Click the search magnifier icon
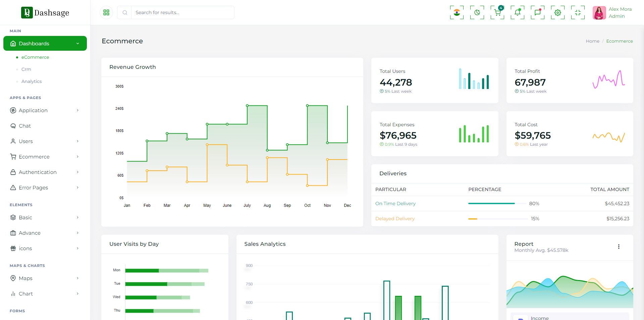Viewport: 644px width, 320px height. [x=125, y=12]
